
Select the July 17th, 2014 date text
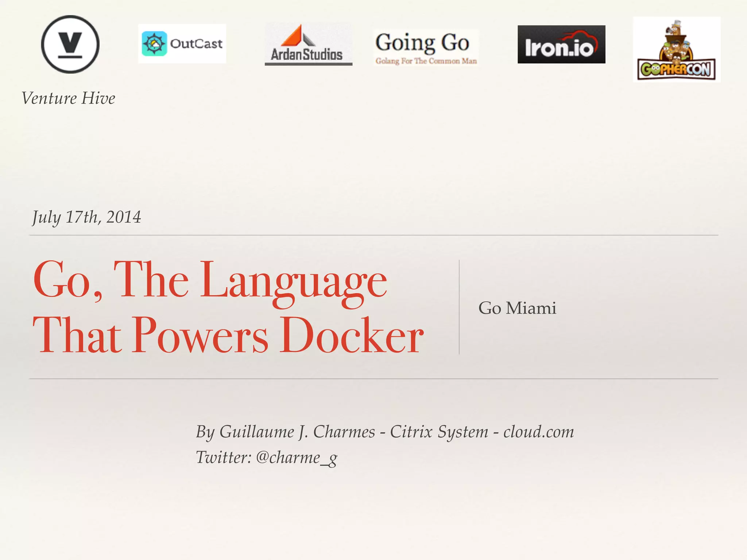86,217
